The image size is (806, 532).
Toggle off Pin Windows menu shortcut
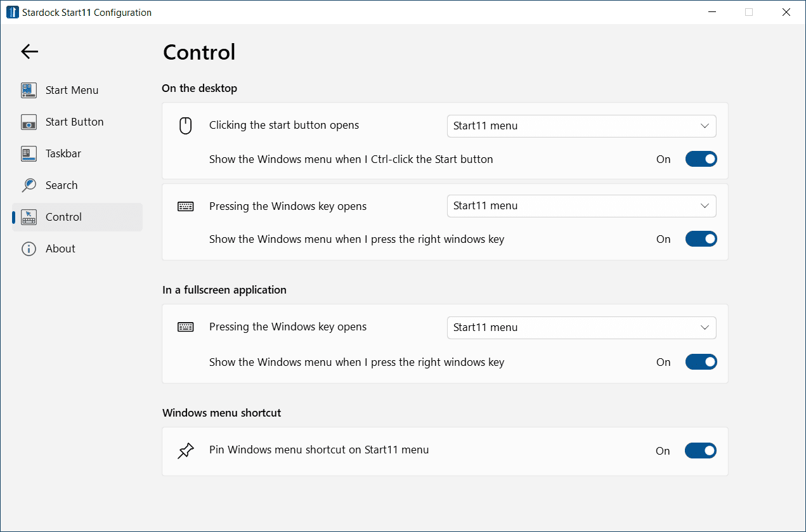[700, 451]
